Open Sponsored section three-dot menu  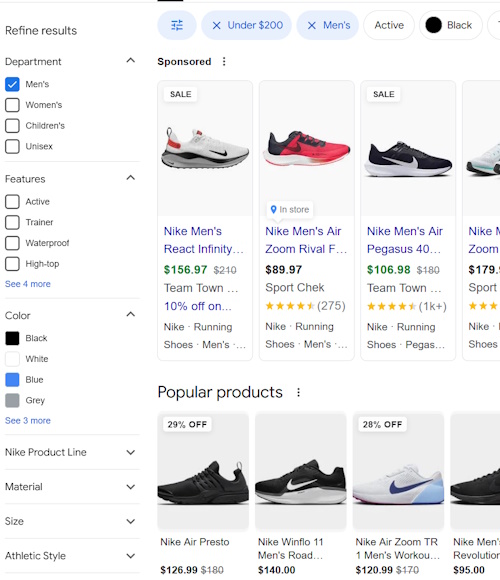coord(224,61)
